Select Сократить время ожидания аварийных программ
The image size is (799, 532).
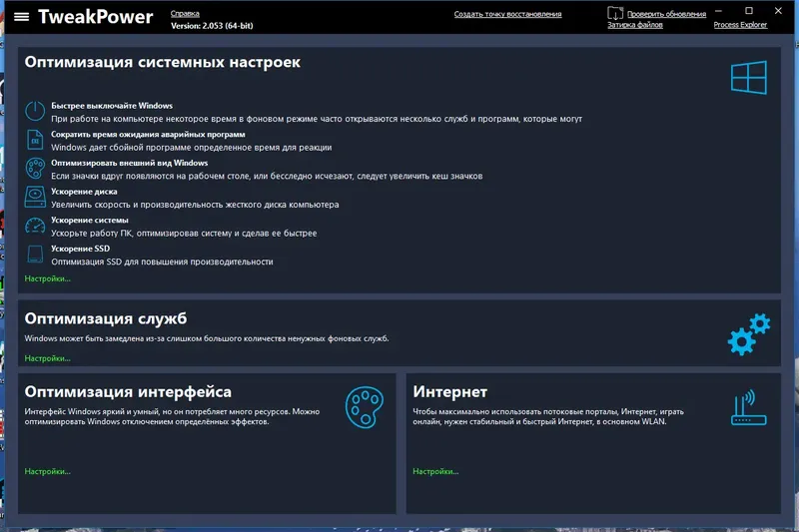click(148, 135)
